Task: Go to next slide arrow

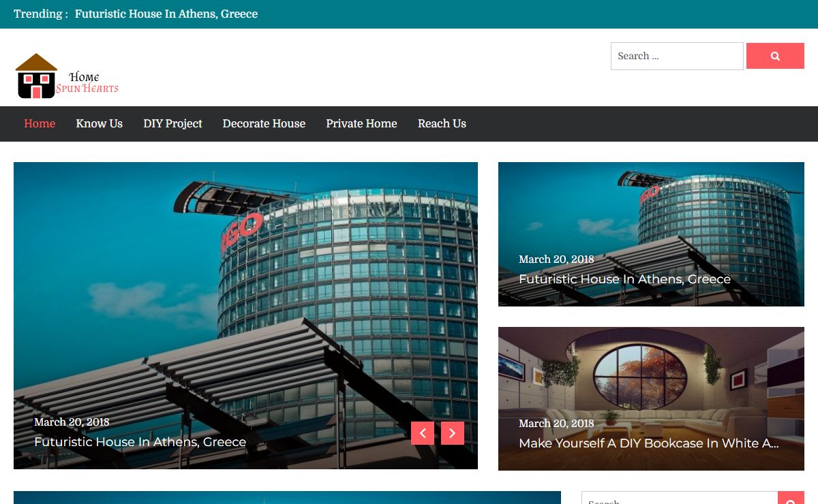Action: pyautogui.click(x=453, y=433)
